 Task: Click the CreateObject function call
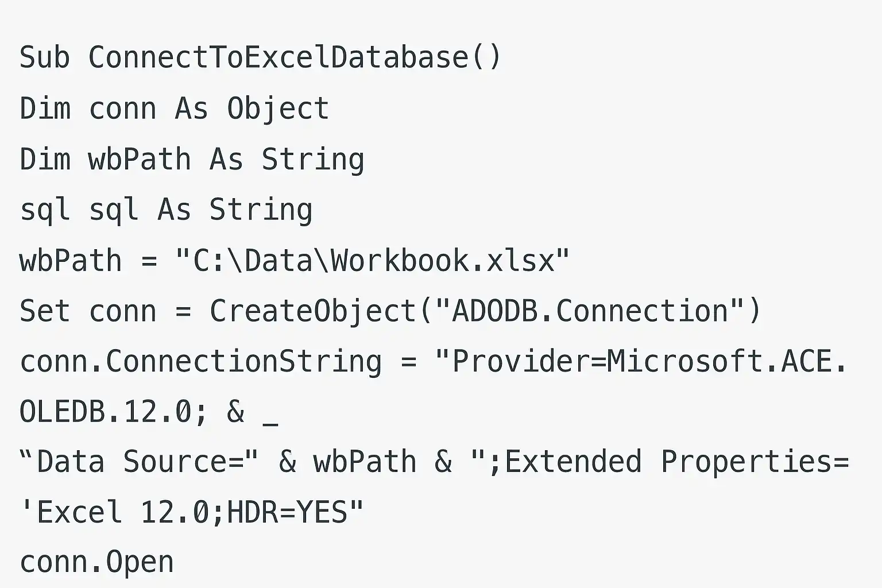pos(313,311)
